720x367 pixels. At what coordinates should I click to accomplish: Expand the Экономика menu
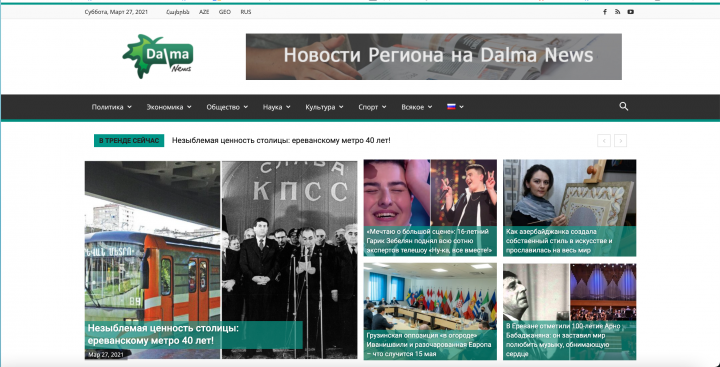pos(169,107)
